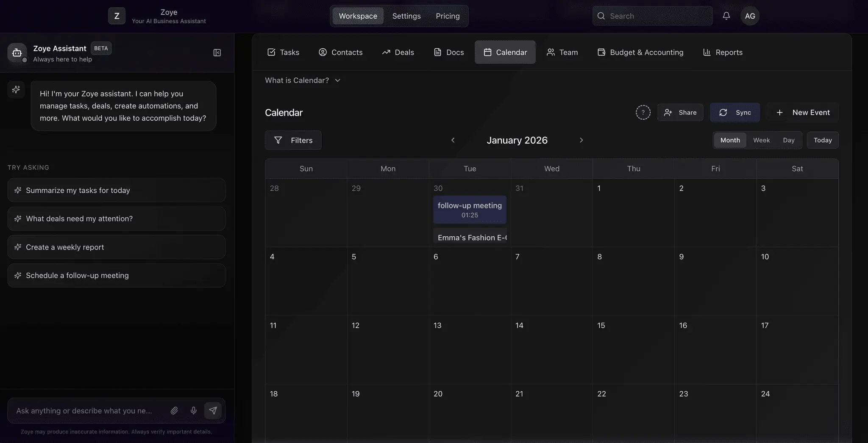Click the sparkle icon beside assistant greeting
The height and width of the screenshot is (443, 868).
(x=16, y=89)
